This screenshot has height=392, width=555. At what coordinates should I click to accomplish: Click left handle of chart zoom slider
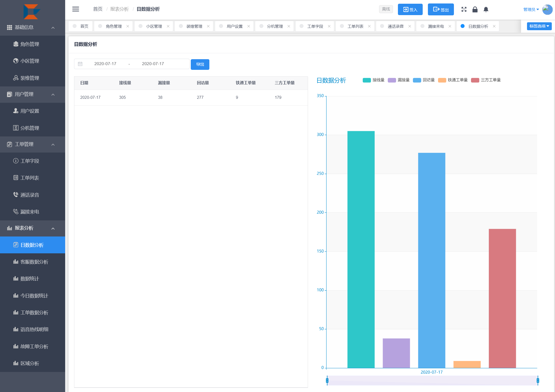click(327, 380)
